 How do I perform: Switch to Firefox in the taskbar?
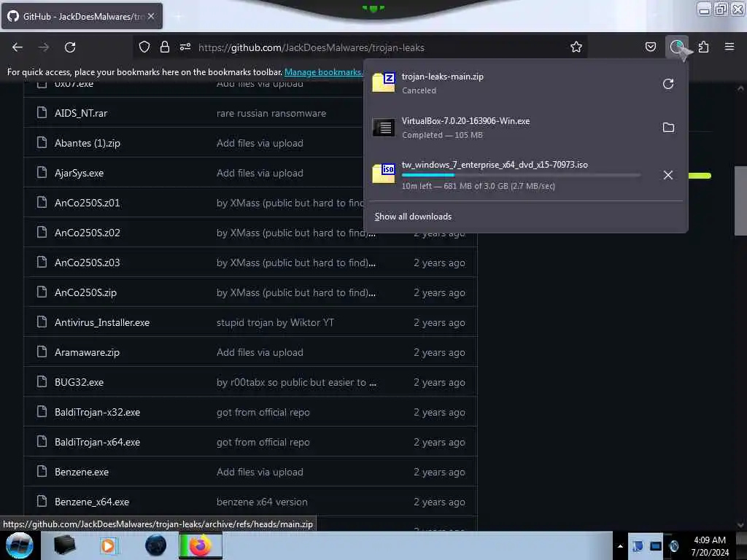pos(201,545)
